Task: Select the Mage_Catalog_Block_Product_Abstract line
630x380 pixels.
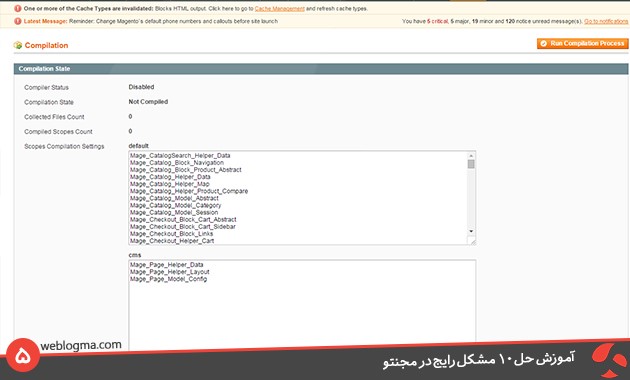Action: coord(186,170)
